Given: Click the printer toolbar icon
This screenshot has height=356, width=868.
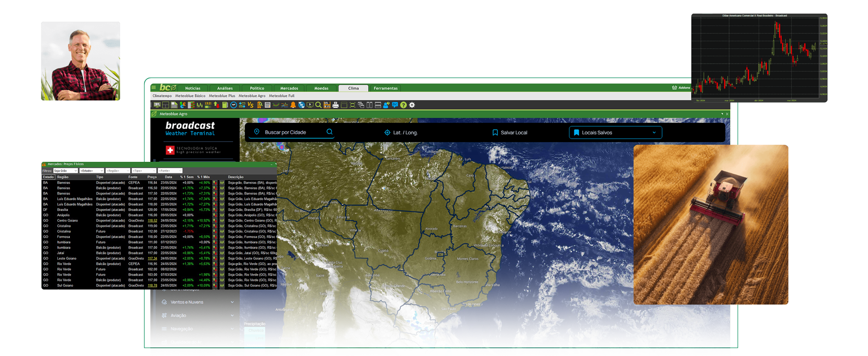Looking at the screenshot, I should pos(336,105).
